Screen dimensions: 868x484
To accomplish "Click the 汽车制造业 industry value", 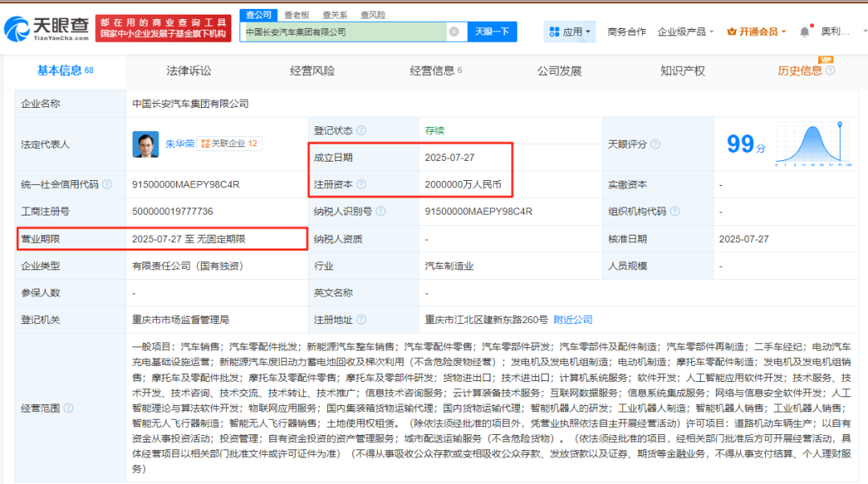I will (x=449, y=266).
